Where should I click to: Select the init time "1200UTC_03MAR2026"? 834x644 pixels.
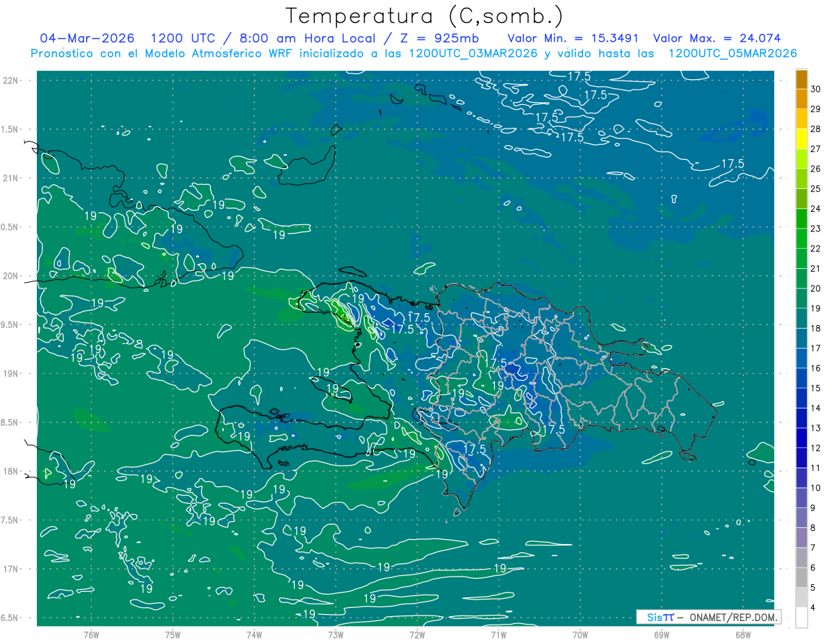click(473, 53)
